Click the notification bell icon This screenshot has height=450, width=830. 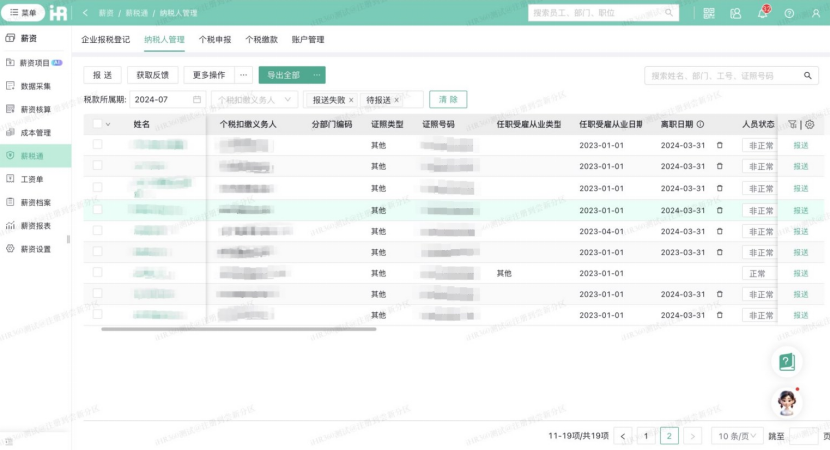pyautogui.click(x=762, y=13)
